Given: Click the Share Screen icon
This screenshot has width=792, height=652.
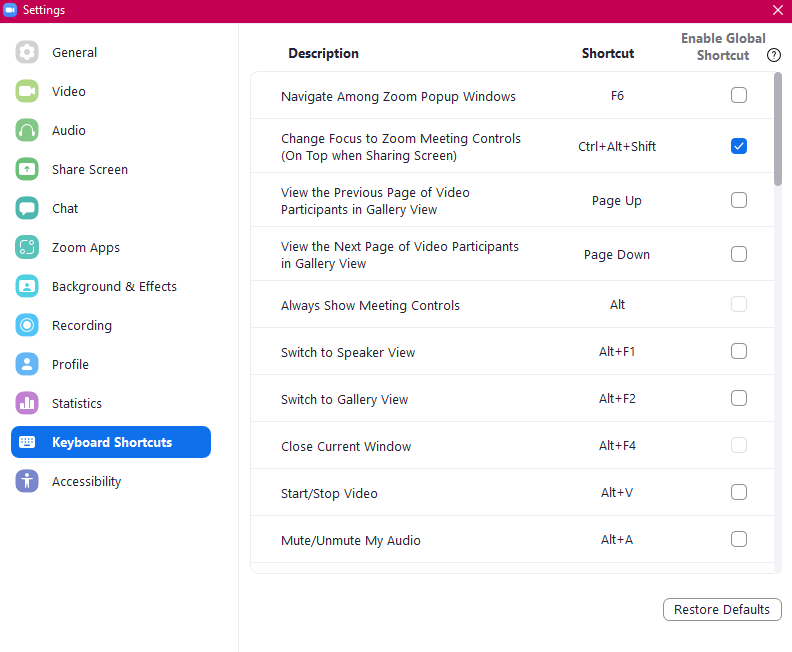Looking at the screenshot, I should [x=27, y=169].
